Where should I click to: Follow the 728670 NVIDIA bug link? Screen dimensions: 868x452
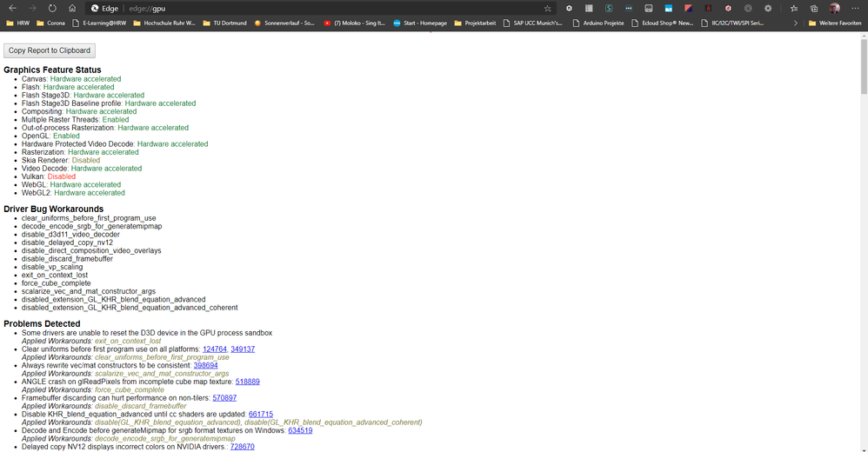[243, 447]
